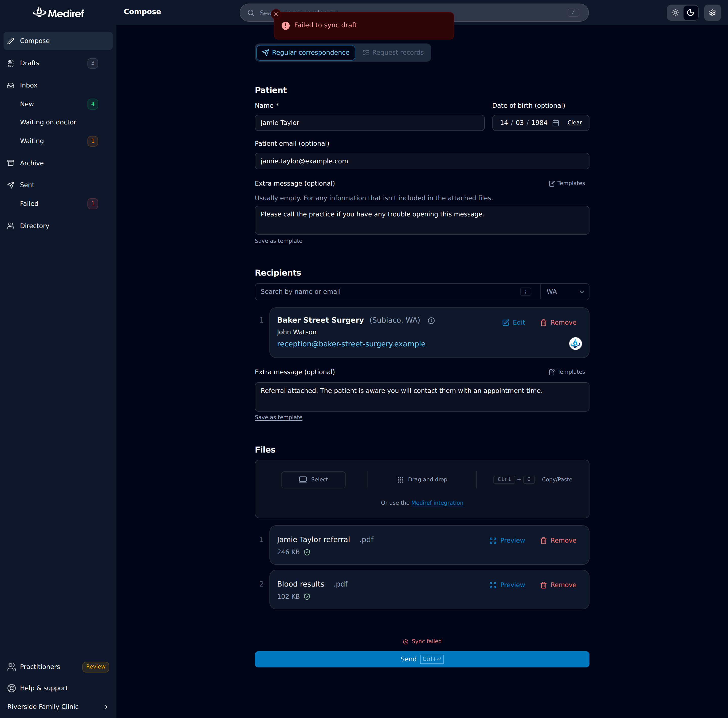This screenshot has width=728, height=718.
Task: Open the WA state dropdown
Action: [x=564, y=292]
